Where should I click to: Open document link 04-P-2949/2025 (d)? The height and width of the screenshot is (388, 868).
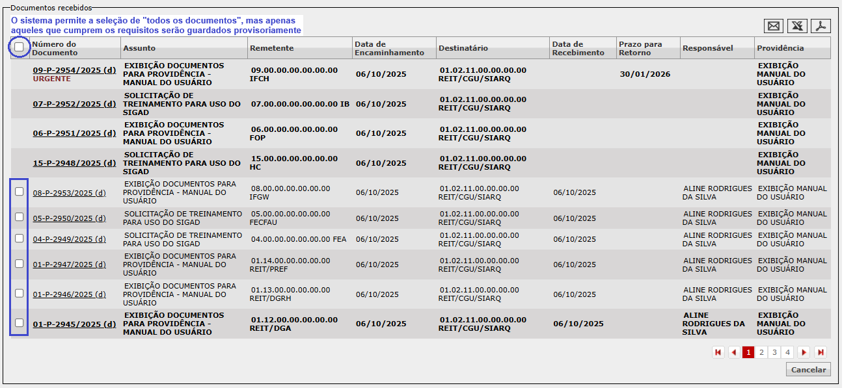pos(69,239)
